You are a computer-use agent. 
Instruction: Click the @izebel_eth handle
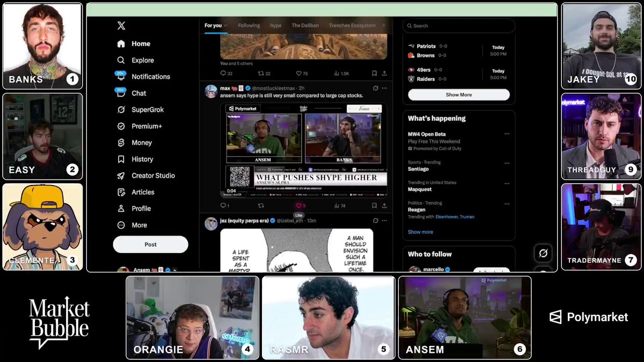291,220
